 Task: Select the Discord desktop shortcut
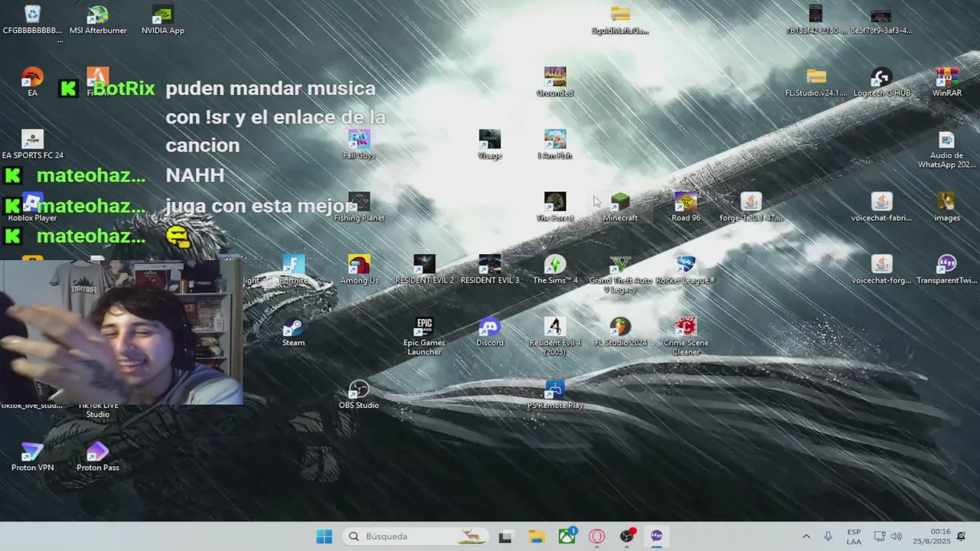pos(490,332)
